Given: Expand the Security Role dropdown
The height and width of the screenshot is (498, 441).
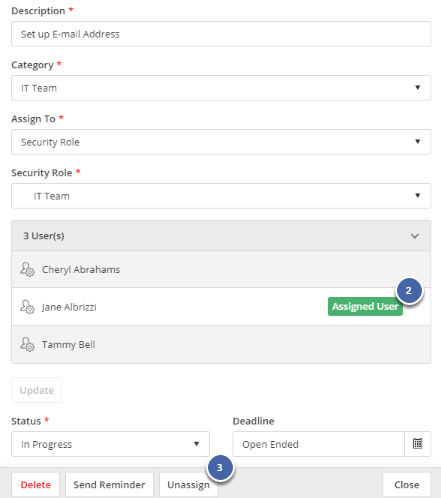Looking at the screenshot, I should [x=221, y=196].
